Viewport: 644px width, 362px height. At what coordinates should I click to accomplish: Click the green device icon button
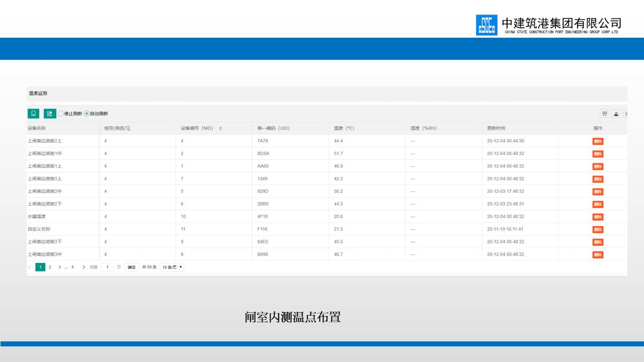[33, 114]
